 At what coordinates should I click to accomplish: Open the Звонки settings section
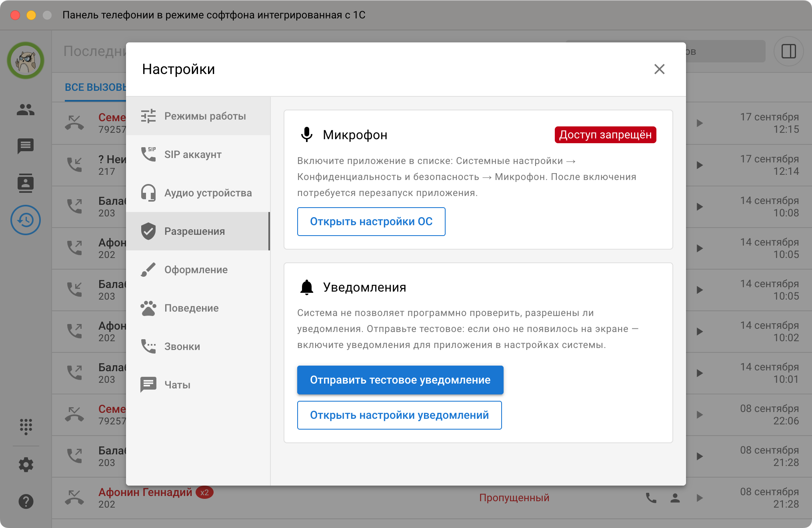(x=198, y=346)
